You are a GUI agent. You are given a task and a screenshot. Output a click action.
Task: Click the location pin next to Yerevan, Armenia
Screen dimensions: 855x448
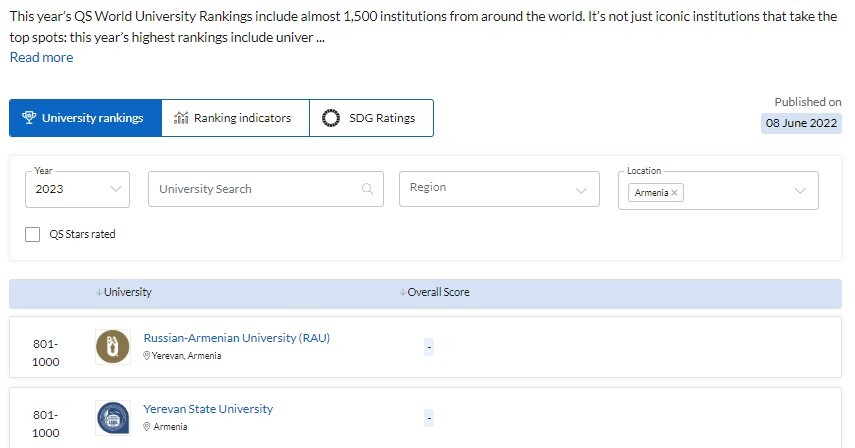[147, 355]
